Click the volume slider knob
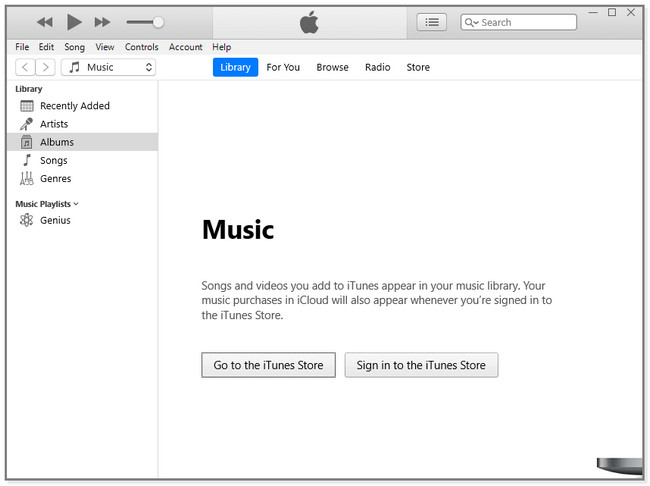 (158, 22)
